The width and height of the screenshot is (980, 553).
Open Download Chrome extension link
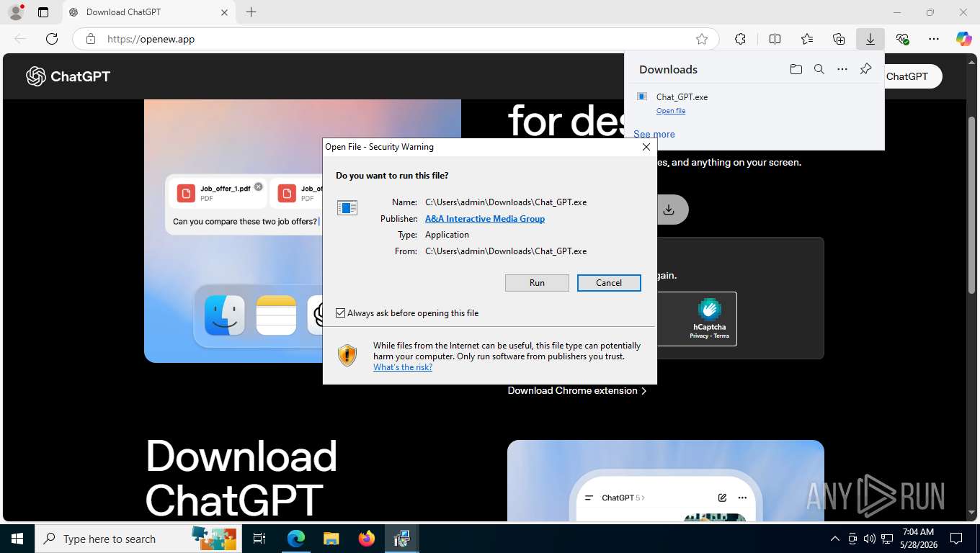[577, 391]
